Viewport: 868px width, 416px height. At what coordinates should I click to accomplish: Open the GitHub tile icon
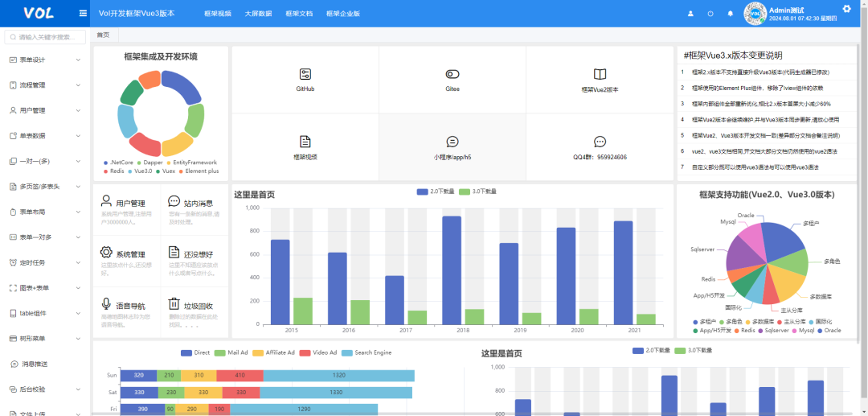[x=305, y=74]
